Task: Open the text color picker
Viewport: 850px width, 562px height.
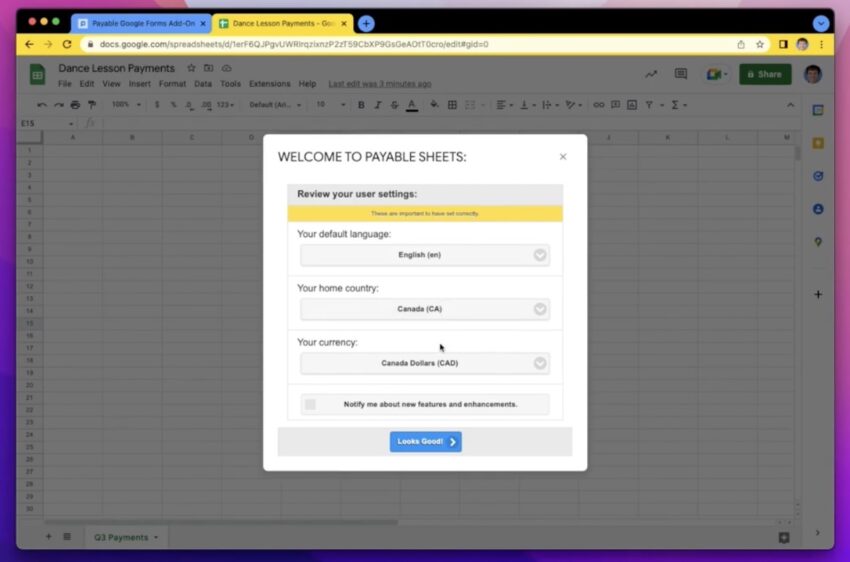Action: point(412,105)
